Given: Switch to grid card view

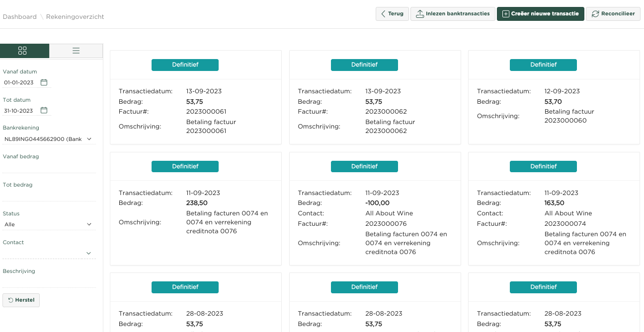Looking at the screenshot, I should click(22, 51).
